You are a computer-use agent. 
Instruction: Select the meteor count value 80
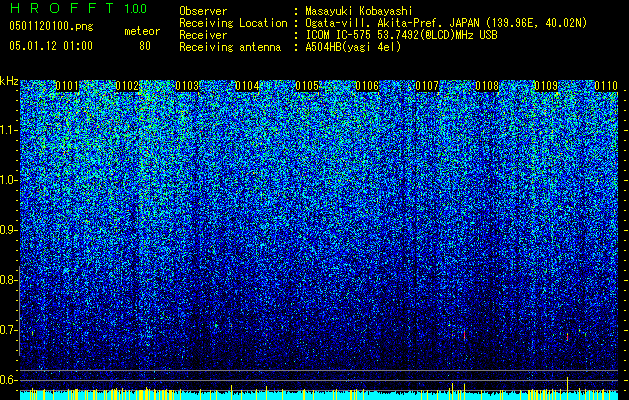tap(145, 46)
